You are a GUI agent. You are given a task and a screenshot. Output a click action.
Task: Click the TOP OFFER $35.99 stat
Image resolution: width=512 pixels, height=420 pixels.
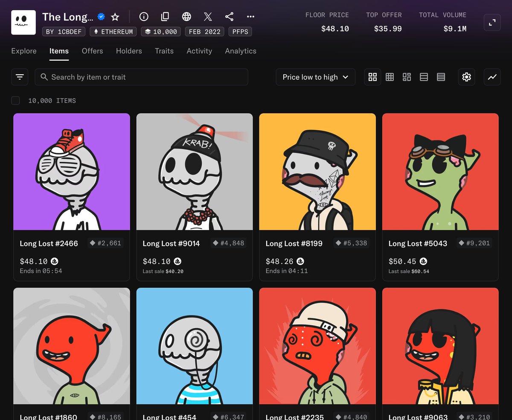click(x=384, y=22)
